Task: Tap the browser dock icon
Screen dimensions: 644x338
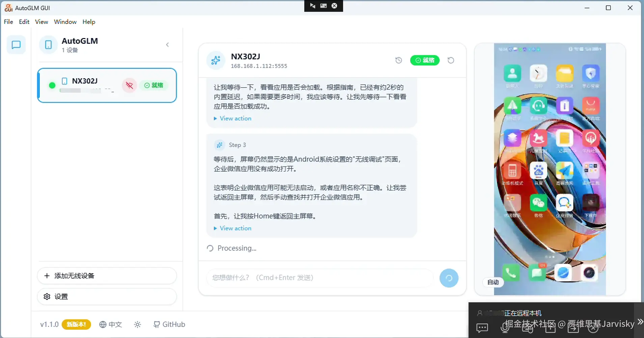Action: coord(563,273)
